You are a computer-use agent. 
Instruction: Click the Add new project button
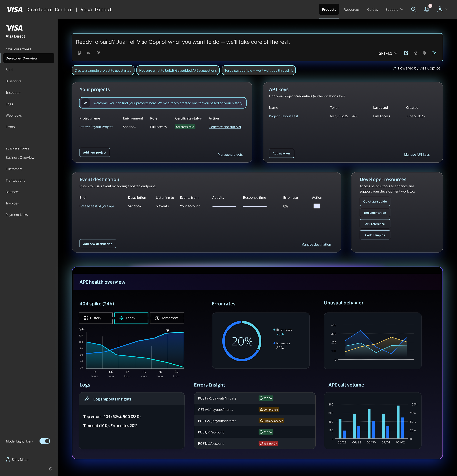tap(95, 152)
